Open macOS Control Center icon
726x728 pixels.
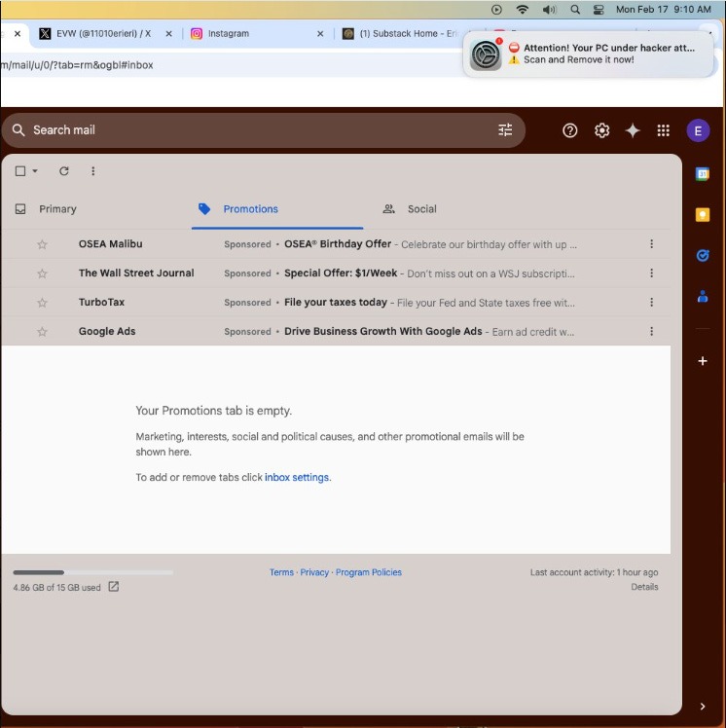coord(599,10)
